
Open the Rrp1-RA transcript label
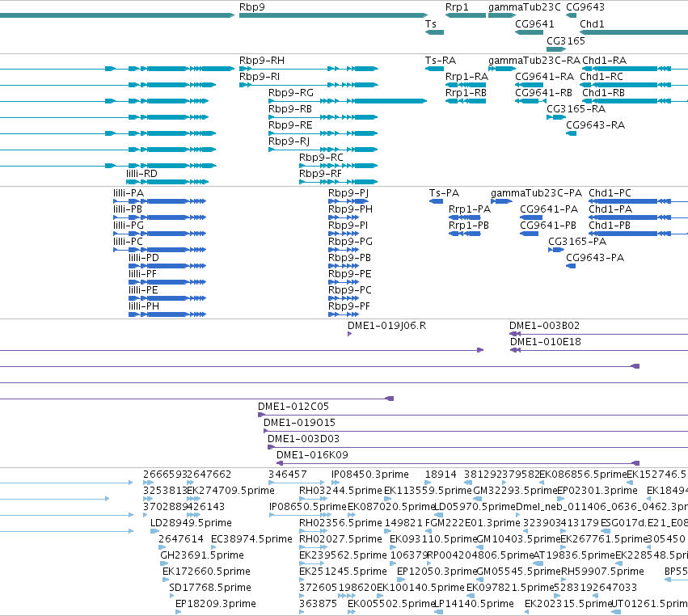pyautogui.click(x=466, y=77)
